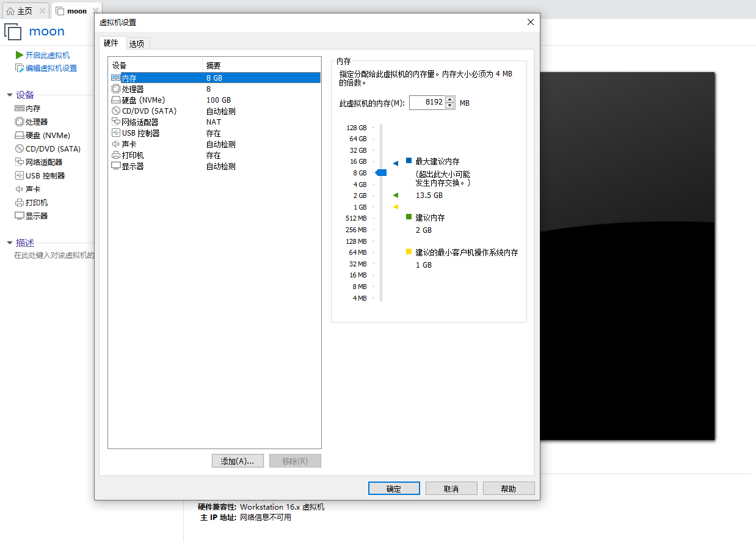Click the memory slider thumb at 8 GB
This screenshot has height=542, width=756.
click(381, 173)
